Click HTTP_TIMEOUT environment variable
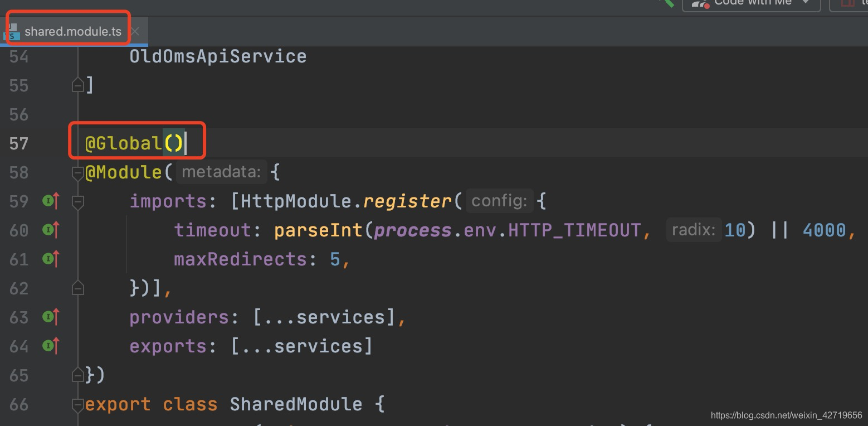Screen dimensions: 868x426 tap(574, 230)
